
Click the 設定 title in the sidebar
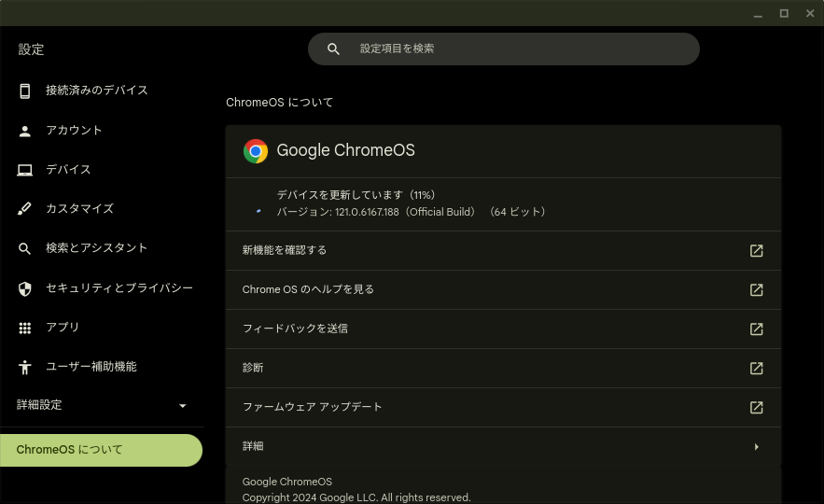click(31, 49)
